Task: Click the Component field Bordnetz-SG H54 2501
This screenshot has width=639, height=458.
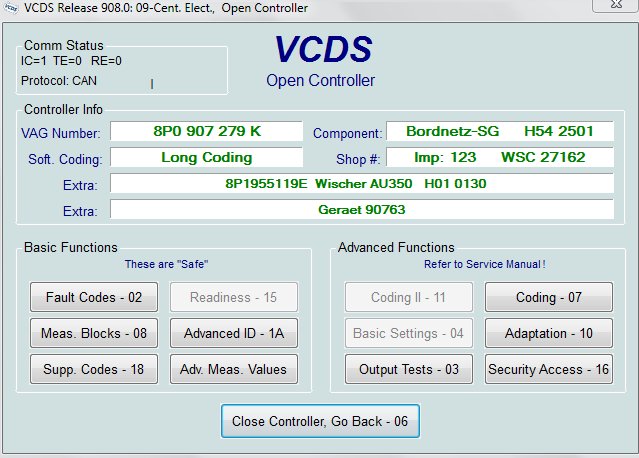Action: (x=500, y=131)
